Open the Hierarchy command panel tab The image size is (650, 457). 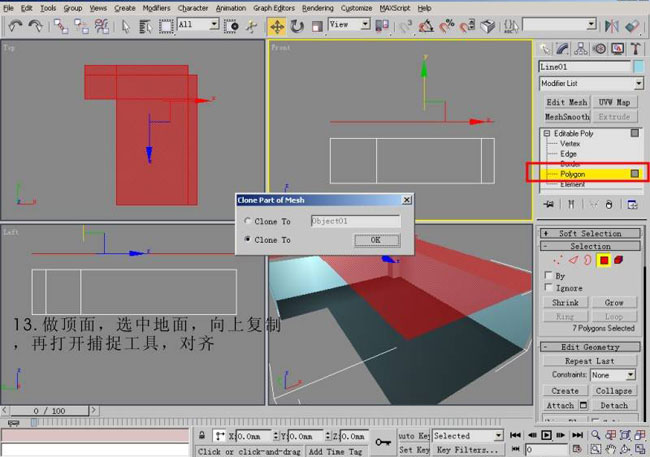pos(581,48)
